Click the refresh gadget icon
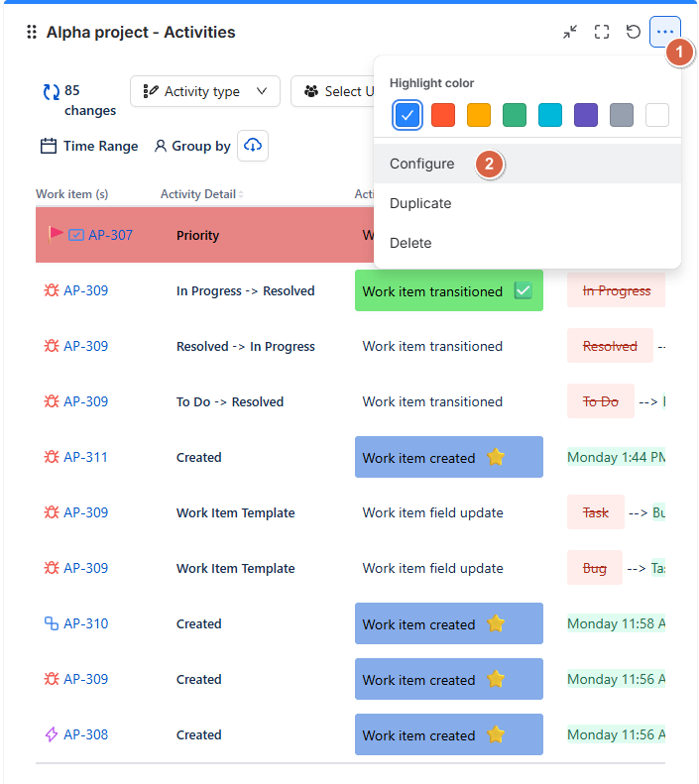Image resolution: width=699 pixels, height=784 pixels. point(633,32)
